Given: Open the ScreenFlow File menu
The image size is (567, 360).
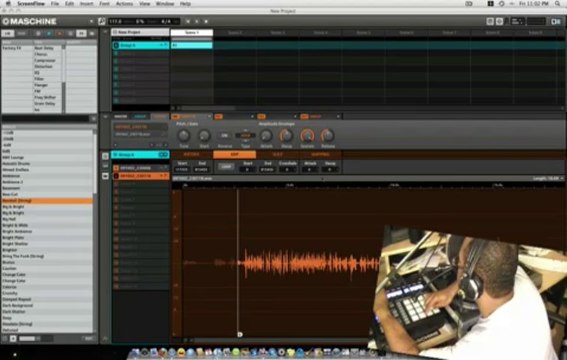Looking at the screenshot, I should click(x=55, y=4).
